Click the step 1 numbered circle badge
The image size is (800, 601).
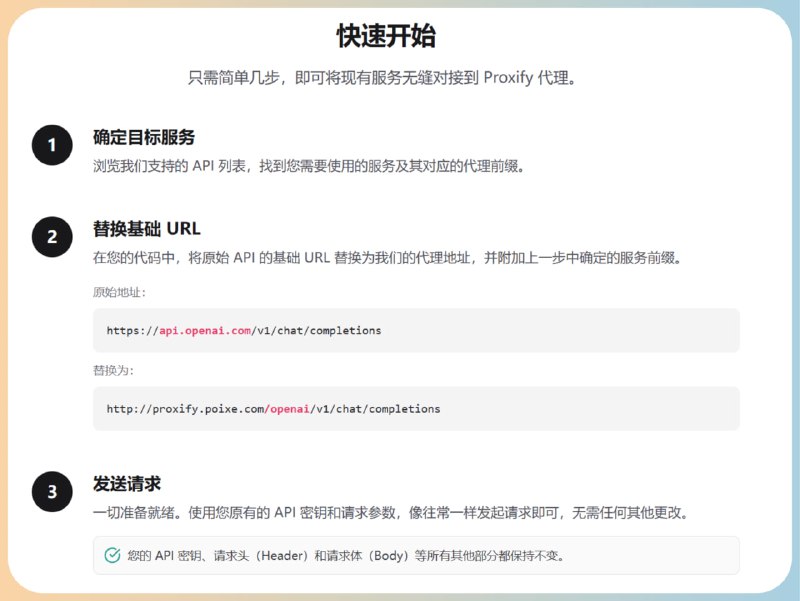click(x=50, y=145)
